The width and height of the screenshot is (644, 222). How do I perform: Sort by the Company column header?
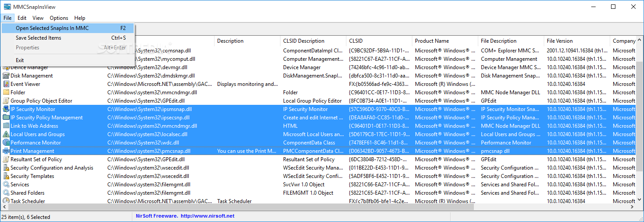tap(623, 41)
